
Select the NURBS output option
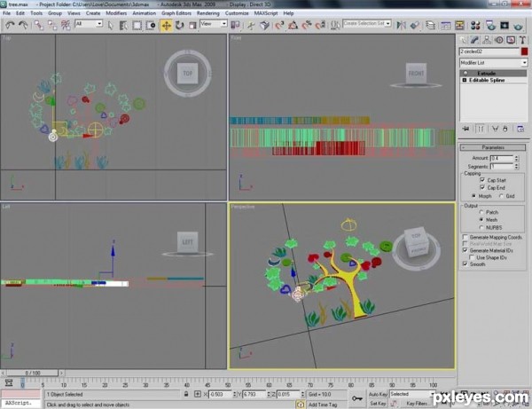[x=481, y=227]
